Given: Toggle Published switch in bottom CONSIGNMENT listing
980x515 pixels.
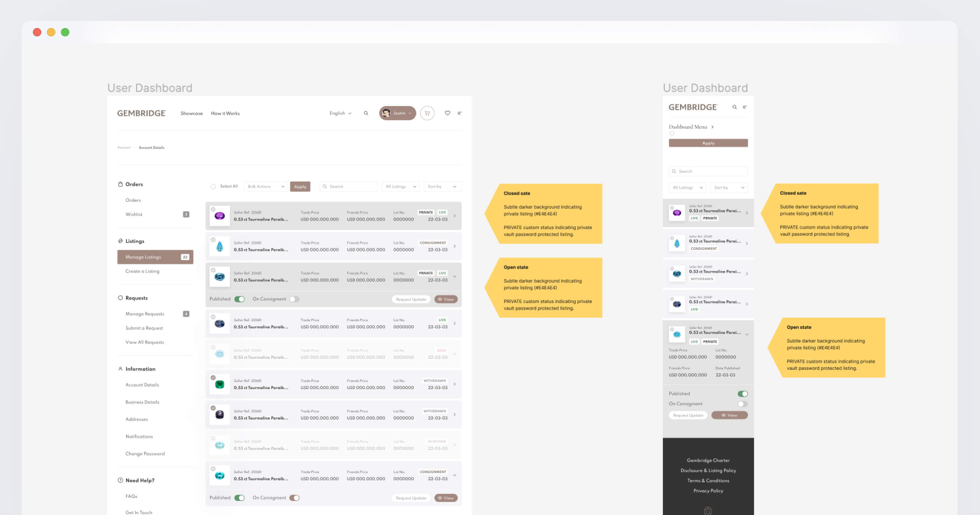Looking at the screenshot, I should [x=239, y=498].
